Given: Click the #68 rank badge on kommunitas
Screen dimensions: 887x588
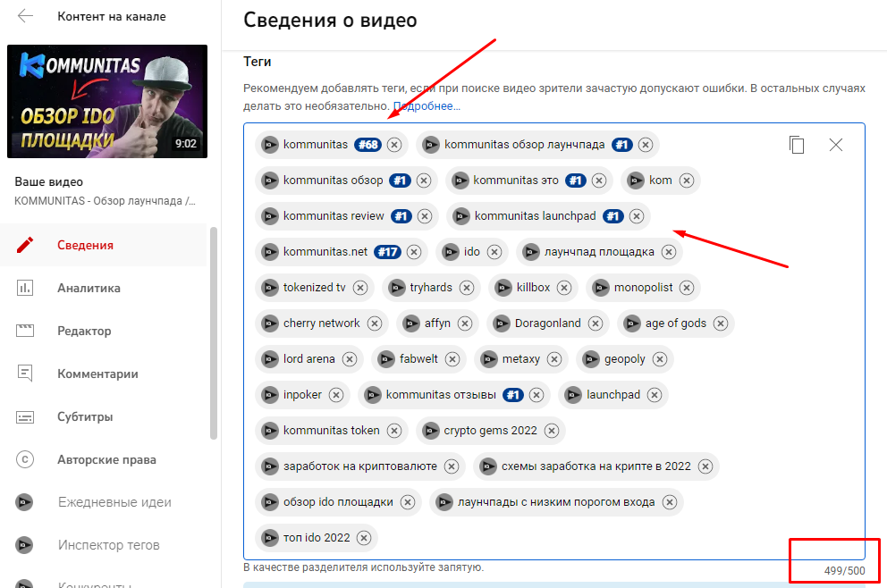Looking at the screenshot, I should [x=367, y=145].
